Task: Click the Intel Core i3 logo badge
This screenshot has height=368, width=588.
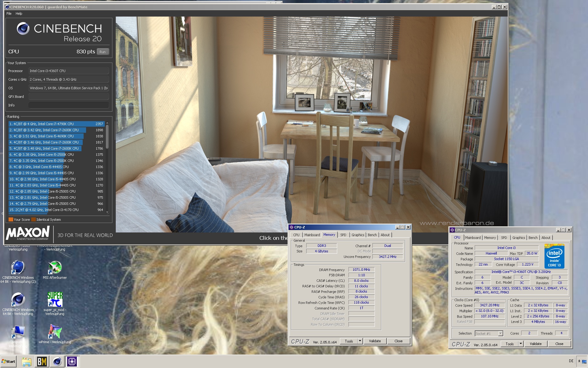Action: [554, 256]
